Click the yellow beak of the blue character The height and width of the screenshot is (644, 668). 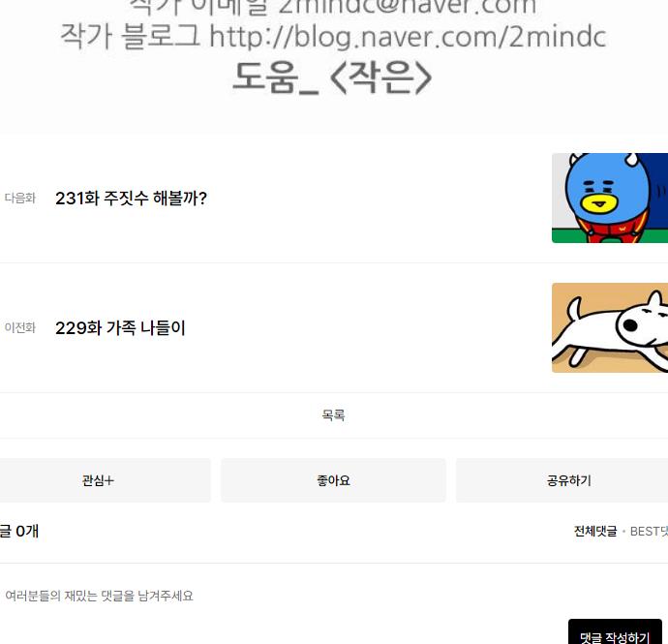pyautogui.click(x=600, y=204)
